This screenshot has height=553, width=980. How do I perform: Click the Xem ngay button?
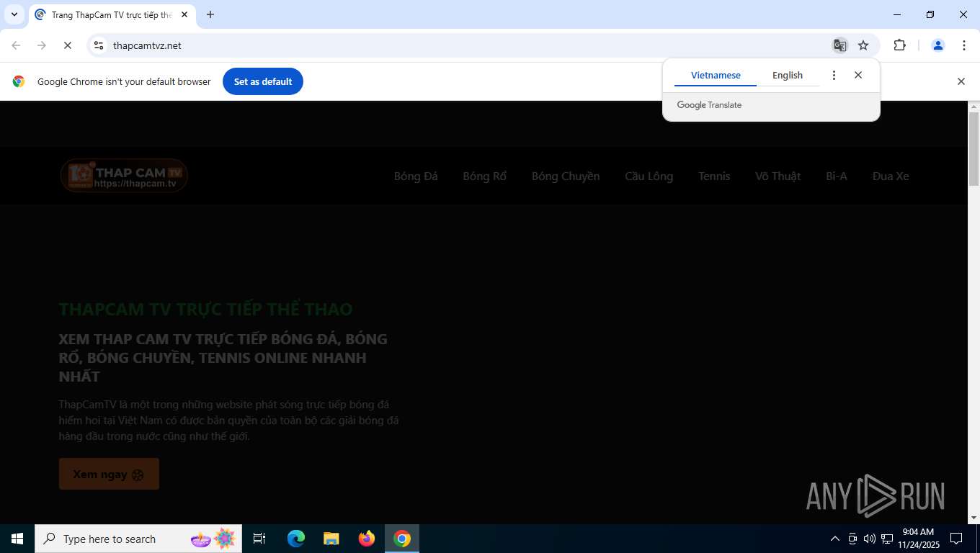(x=109, y=474)
